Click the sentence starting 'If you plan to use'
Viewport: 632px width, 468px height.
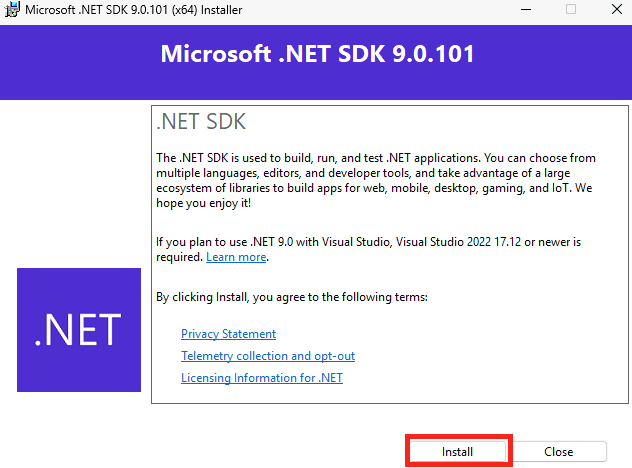tap(368, 250)
